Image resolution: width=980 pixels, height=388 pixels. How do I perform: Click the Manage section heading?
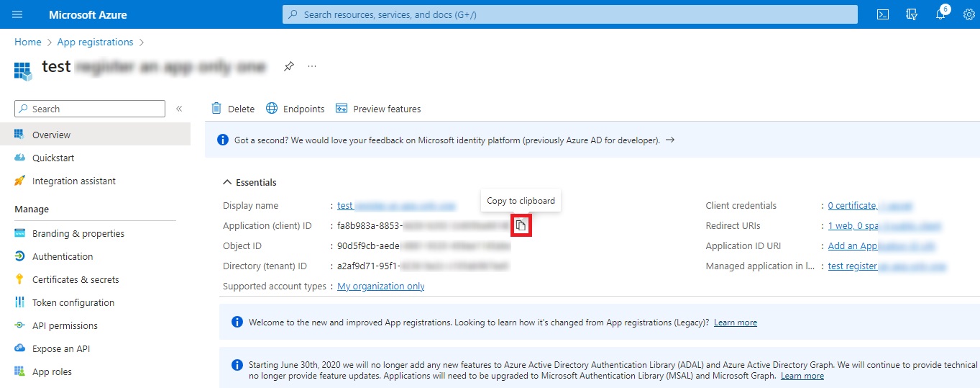tap(32, 209)
